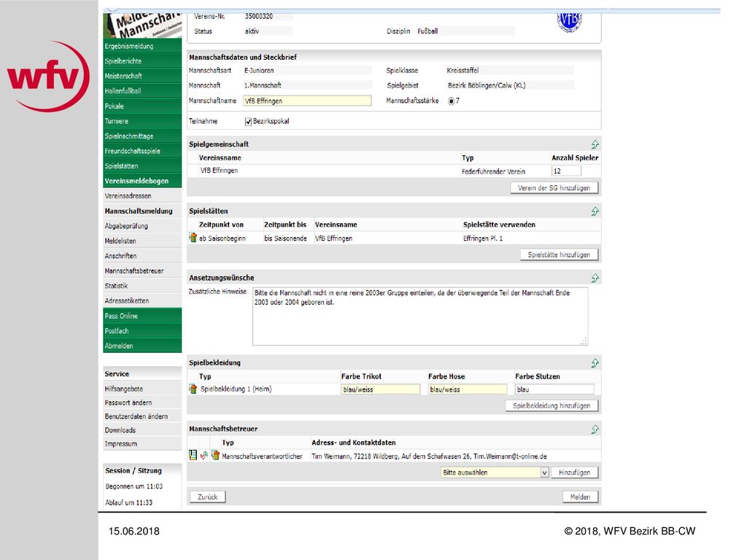Open Turniere menu
The width and height of the screenshot is (747, 560).
click(x=142, y=121)
